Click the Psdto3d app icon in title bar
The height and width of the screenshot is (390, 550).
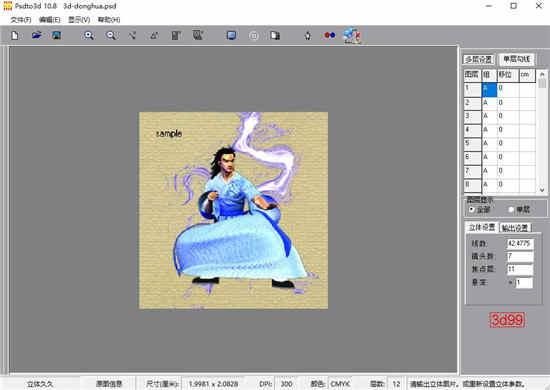pos(7,6)
